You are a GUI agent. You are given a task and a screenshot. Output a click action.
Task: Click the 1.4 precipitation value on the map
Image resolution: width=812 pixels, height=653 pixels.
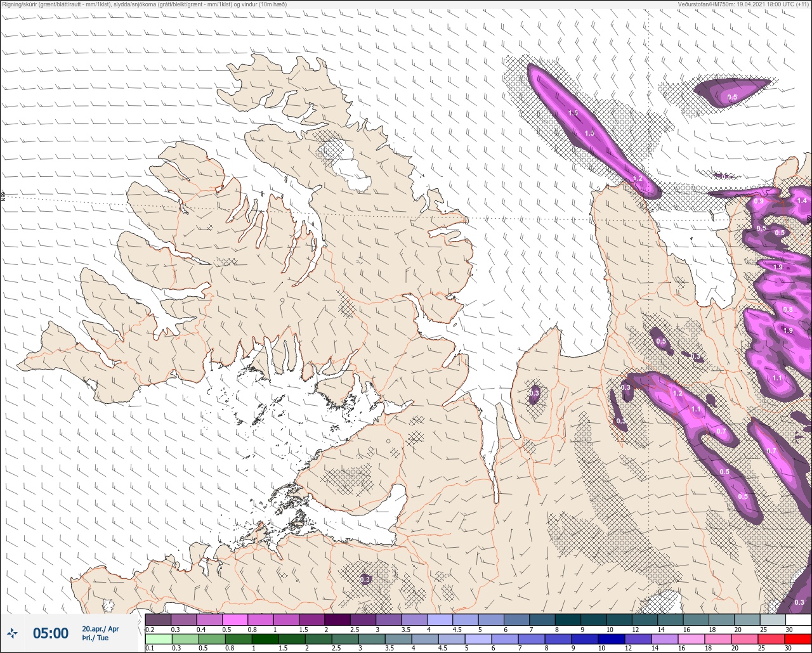[x=802, y=200]
